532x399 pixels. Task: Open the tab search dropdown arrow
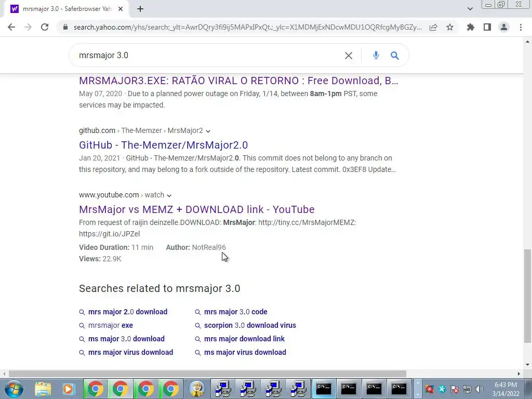click(470, 9)
